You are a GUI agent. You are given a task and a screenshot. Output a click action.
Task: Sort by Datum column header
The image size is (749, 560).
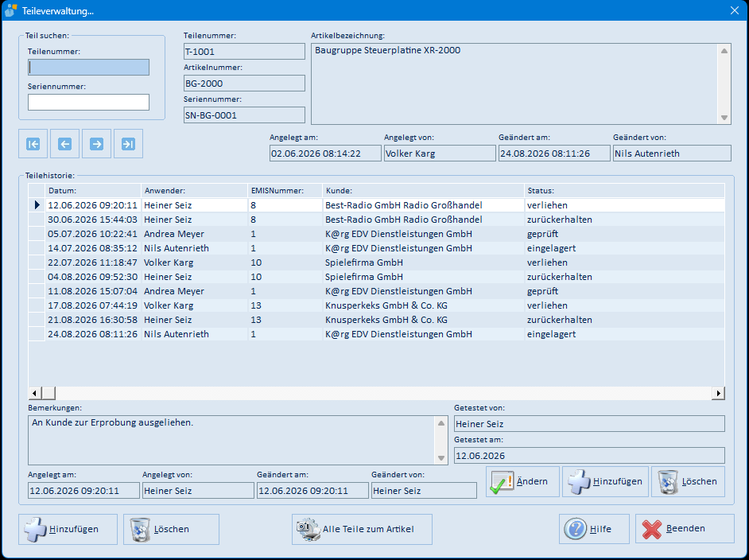pyautogui.click(x=94, y=191)
